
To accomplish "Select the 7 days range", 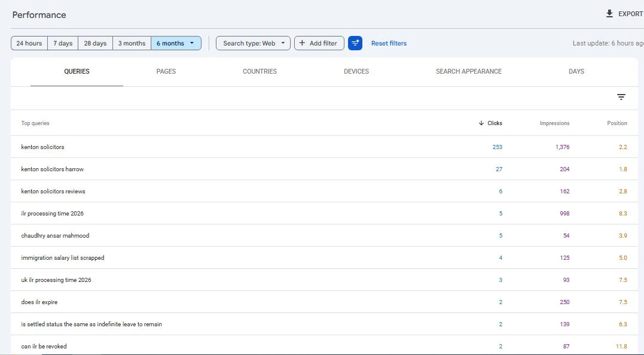I will 63,43.
